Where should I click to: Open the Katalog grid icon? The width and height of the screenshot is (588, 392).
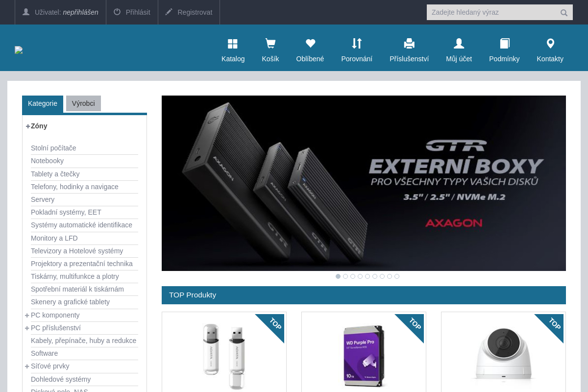[233, 44]
